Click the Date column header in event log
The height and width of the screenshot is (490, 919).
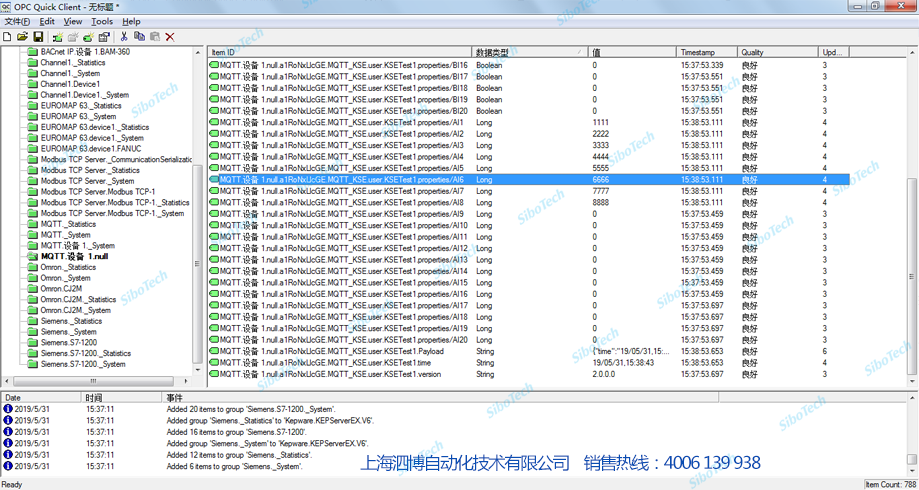point(41,397)
